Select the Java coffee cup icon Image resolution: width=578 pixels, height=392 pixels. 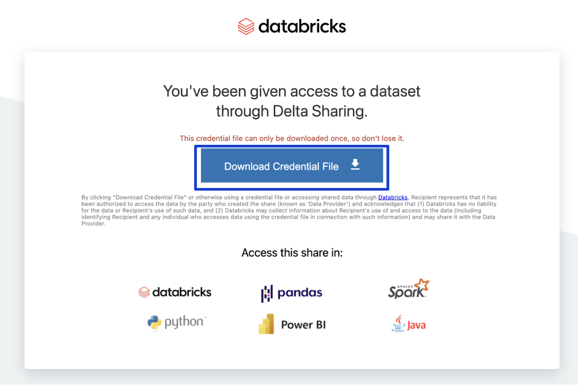click(398, 323)
